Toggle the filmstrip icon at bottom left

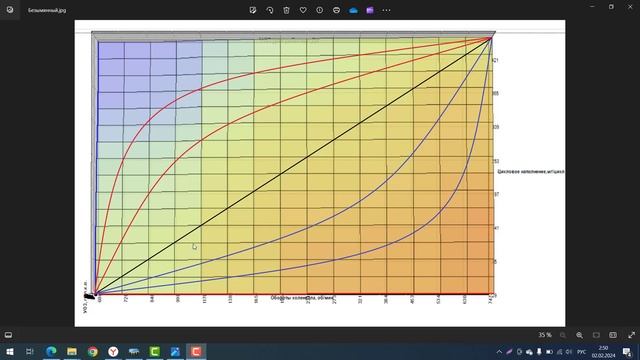point(8,335)
